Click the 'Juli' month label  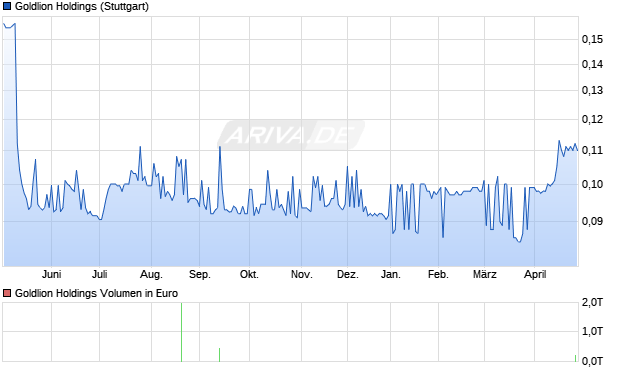click(x=100, y=274)
